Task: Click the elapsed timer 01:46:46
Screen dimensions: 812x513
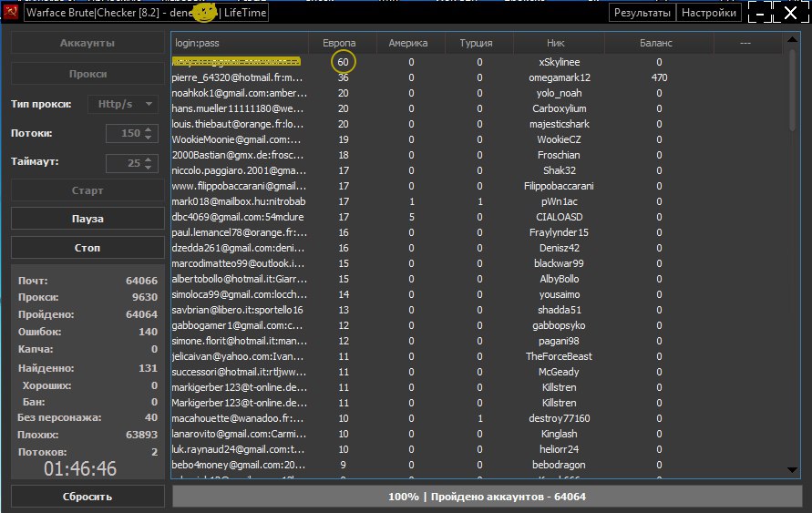Action: click(x=80, y=468)
